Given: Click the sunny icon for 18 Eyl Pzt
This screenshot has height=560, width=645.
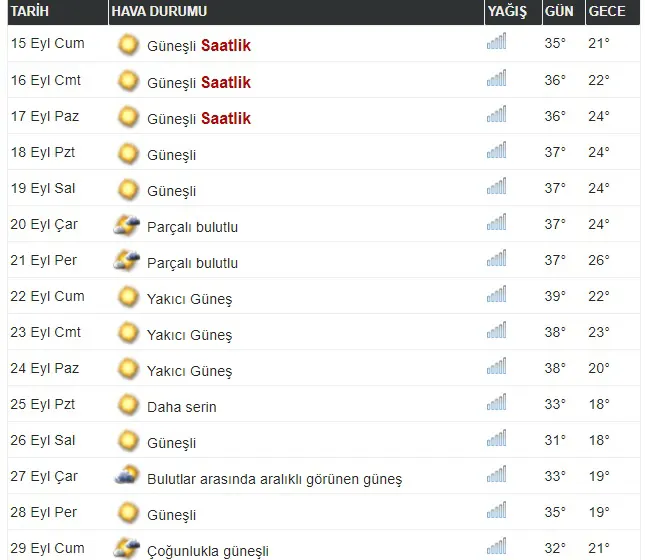Looking at the screenshot, I should [x=127, y=153].
